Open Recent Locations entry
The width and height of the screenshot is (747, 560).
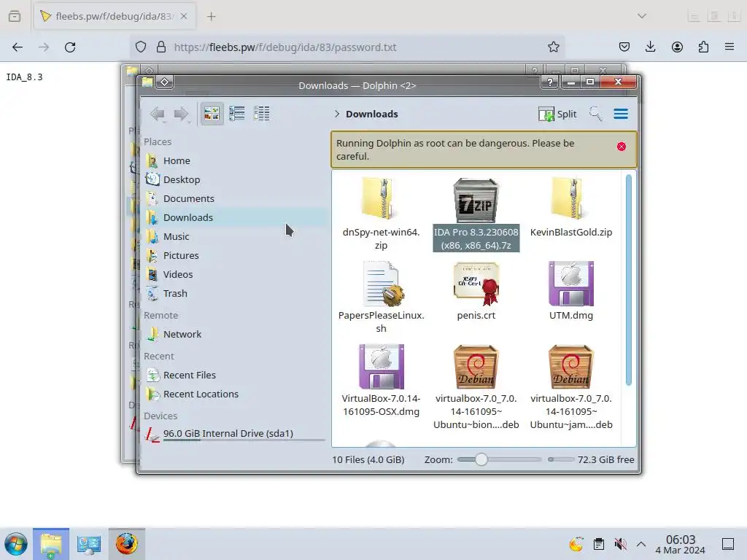tap(235, 394)
